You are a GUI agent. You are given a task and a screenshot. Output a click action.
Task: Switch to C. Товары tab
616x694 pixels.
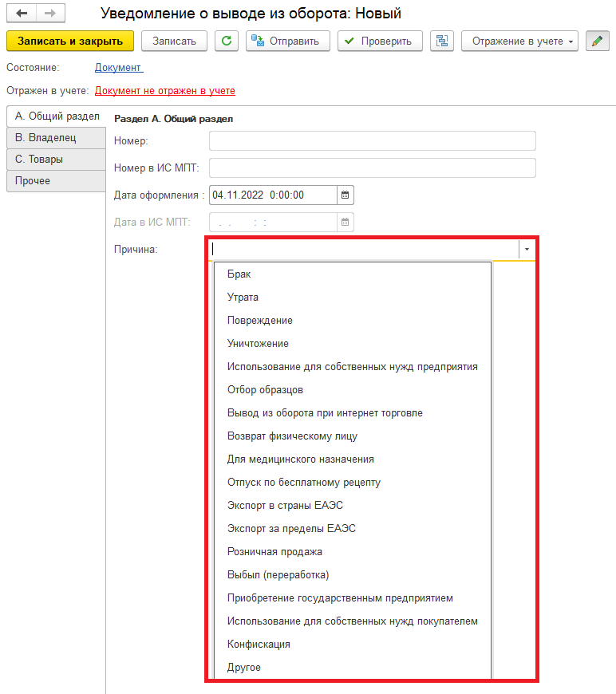point(56,160)
